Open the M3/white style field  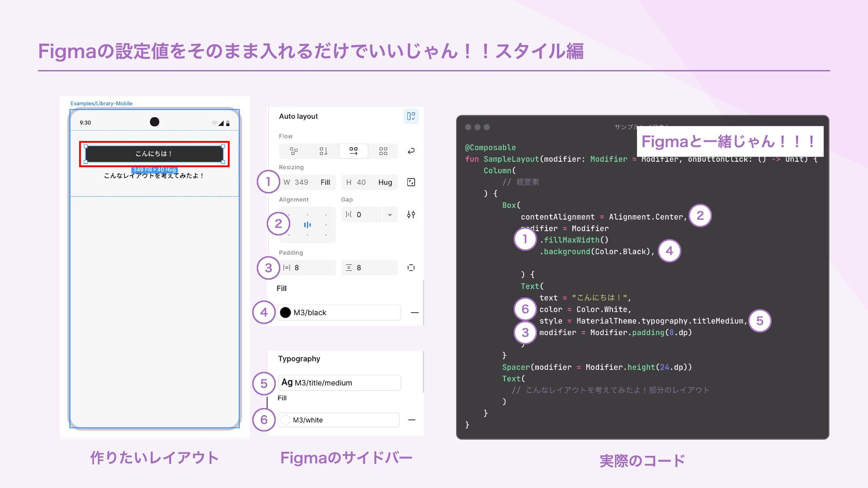pos(339,420)
